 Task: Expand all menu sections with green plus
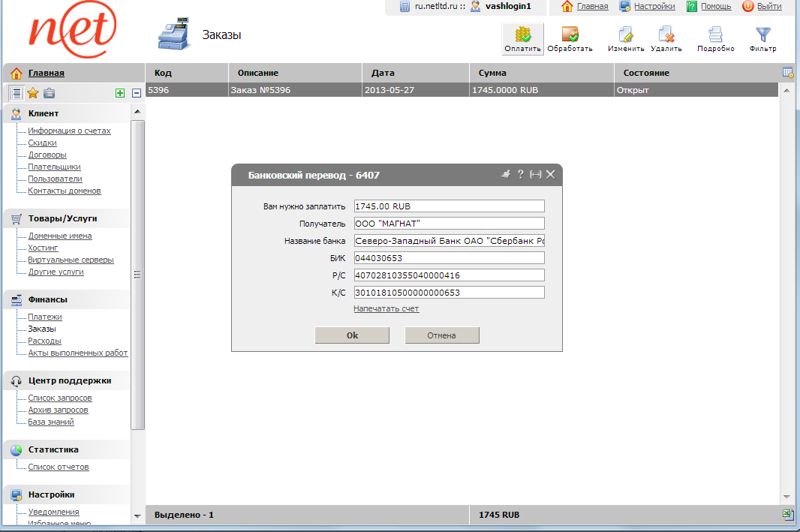(x=120, y=93)
